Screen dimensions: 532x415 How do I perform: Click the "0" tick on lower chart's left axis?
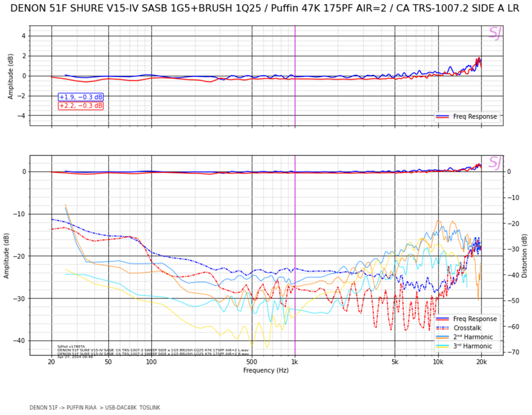(x=24, y=172)
